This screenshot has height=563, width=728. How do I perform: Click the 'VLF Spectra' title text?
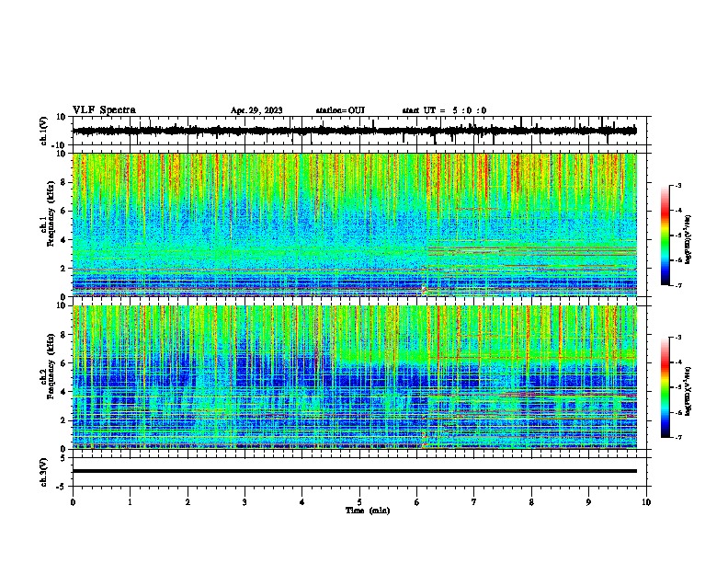(104, 110)
